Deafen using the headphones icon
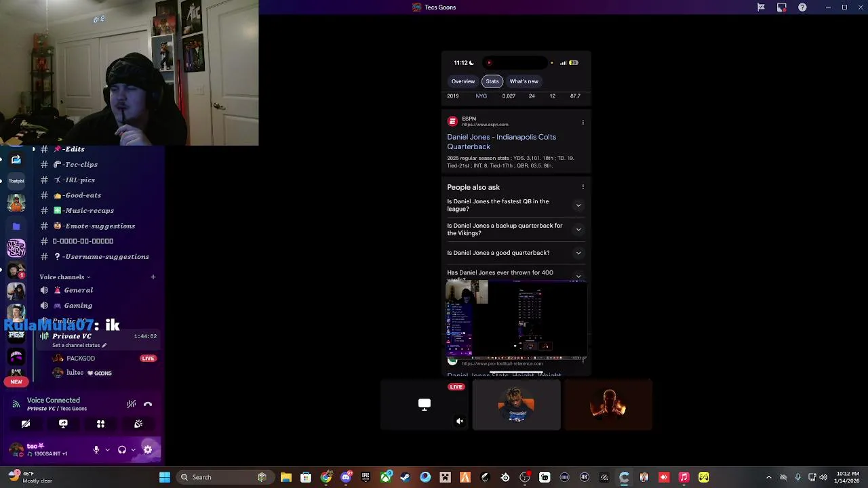The image size is (868, 488). click(122, 449)
